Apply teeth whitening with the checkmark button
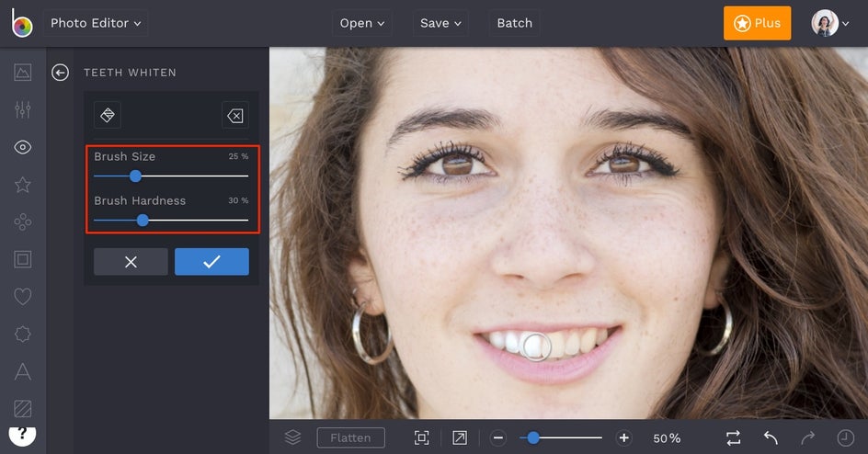The image size is (868, 454). click(211, 262)
